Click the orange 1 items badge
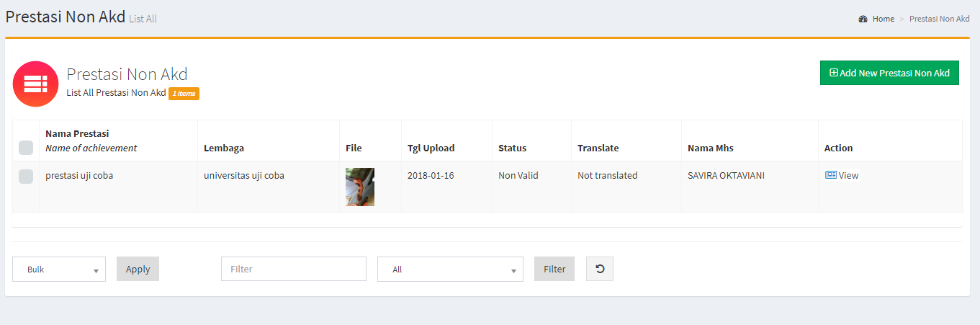Screen dimensions: 980x325 pos(184,93)
